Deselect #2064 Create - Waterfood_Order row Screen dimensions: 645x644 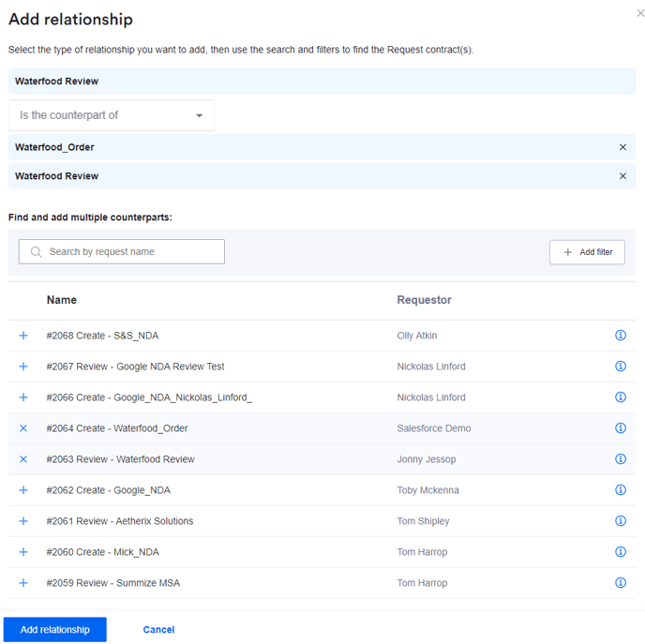tap(23, 428)
